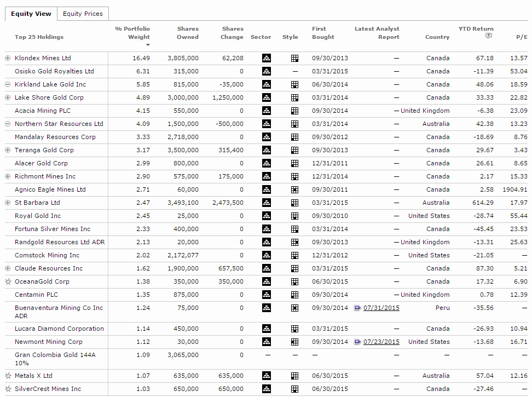Screen dimensions: 532x397
Task: Click the Latest Analyst Report column header
Action: (x=377, y=33)
